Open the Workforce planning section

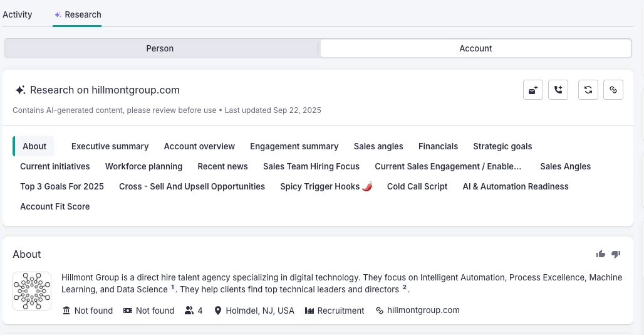click(x=143, y=166)
